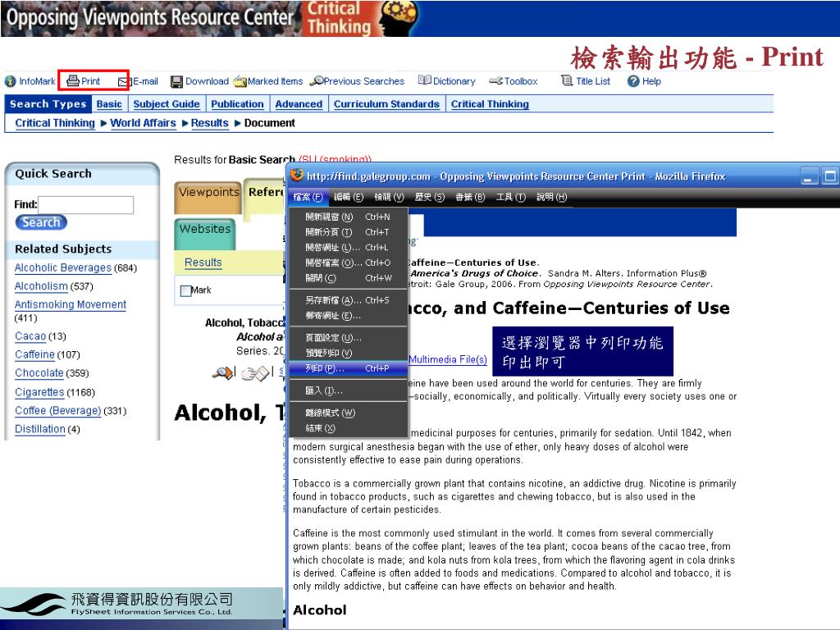Open the Toolbox wrench icon

click(x=495, y=81)
